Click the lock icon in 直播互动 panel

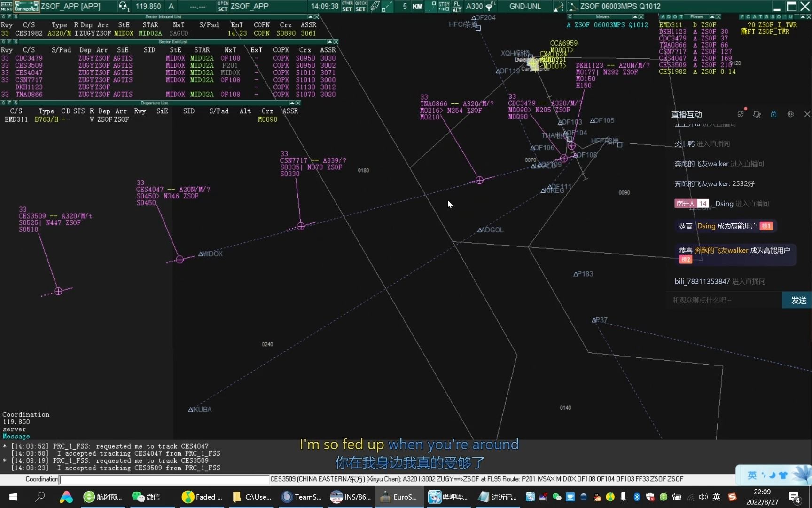click(773, 114)
